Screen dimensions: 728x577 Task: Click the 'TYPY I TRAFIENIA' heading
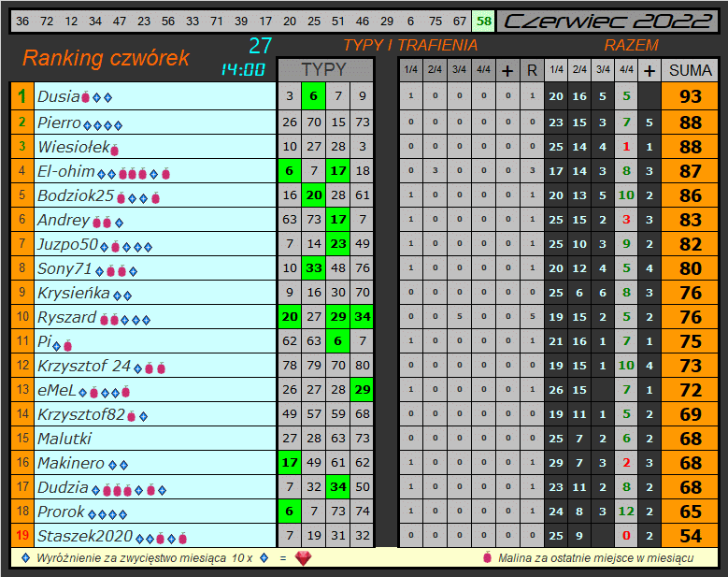(x=410, y=45)
